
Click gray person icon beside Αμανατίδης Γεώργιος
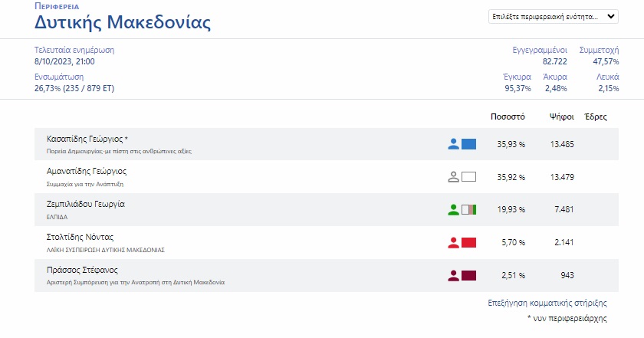point(453,176)
